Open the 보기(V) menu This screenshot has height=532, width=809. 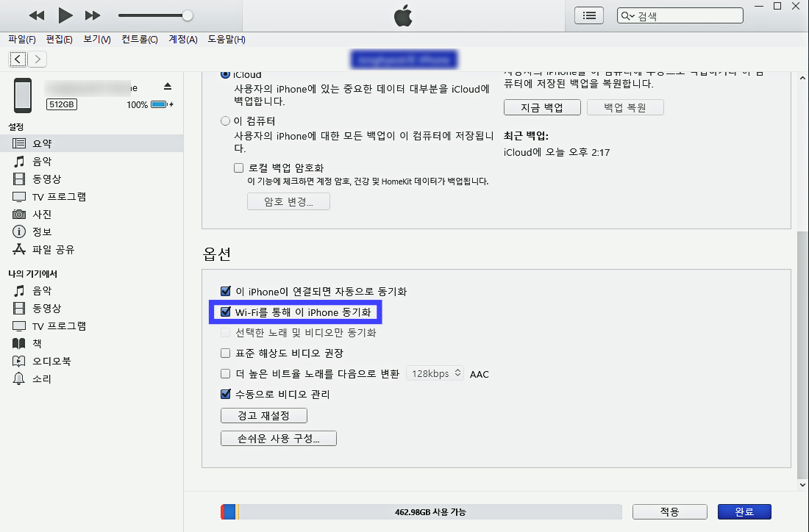pyautogui.click(x=97, y=39)
